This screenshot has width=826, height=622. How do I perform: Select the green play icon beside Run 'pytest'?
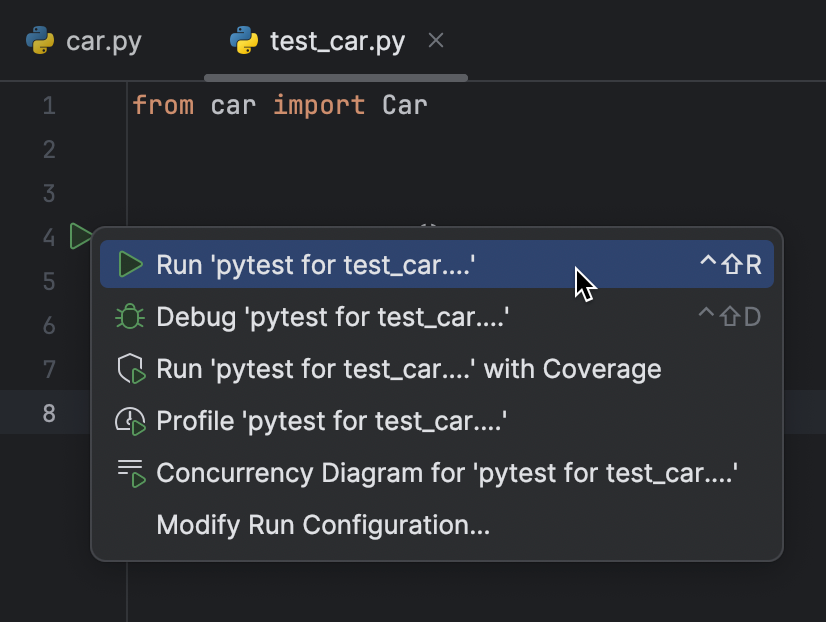(129, 264)
